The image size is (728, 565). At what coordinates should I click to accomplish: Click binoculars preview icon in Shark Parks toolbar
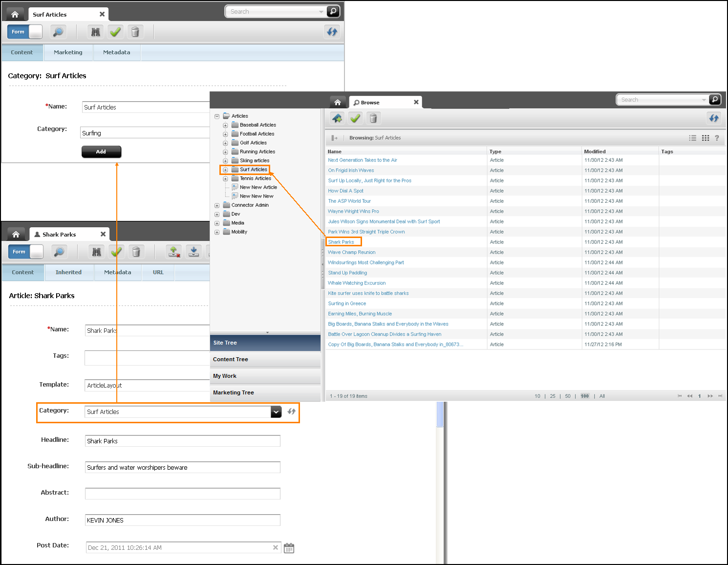[97, 252]
